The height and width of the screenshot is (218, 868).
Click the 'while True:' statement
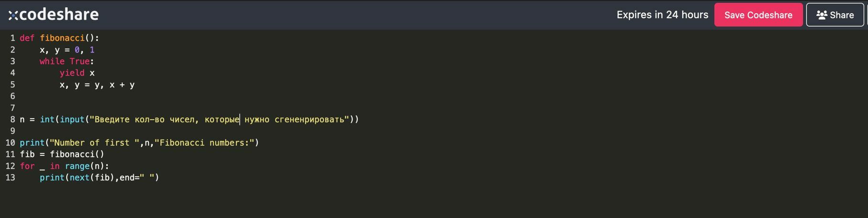point(67,62)
